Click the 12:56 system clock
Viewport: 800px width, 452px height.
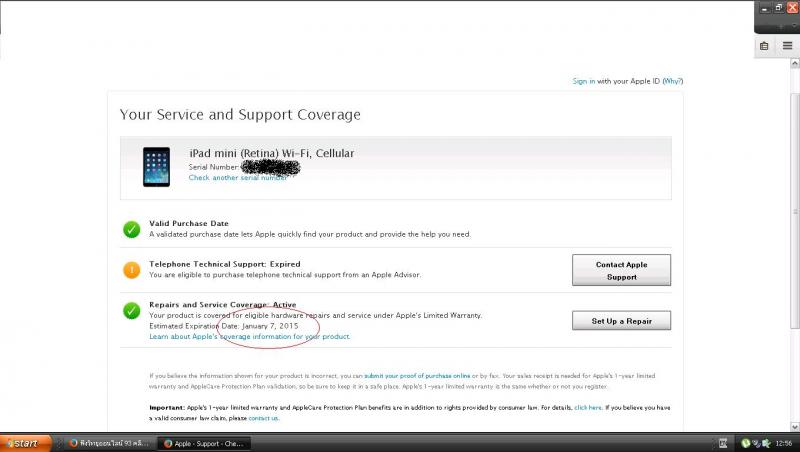pyautogui.click(x=784, y=443)
